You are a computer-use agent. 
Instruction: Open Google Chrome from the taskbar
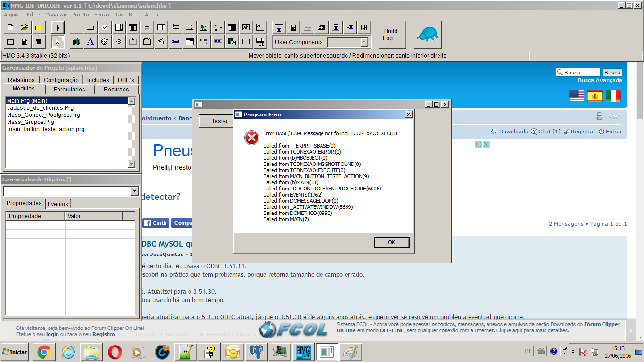44,352
